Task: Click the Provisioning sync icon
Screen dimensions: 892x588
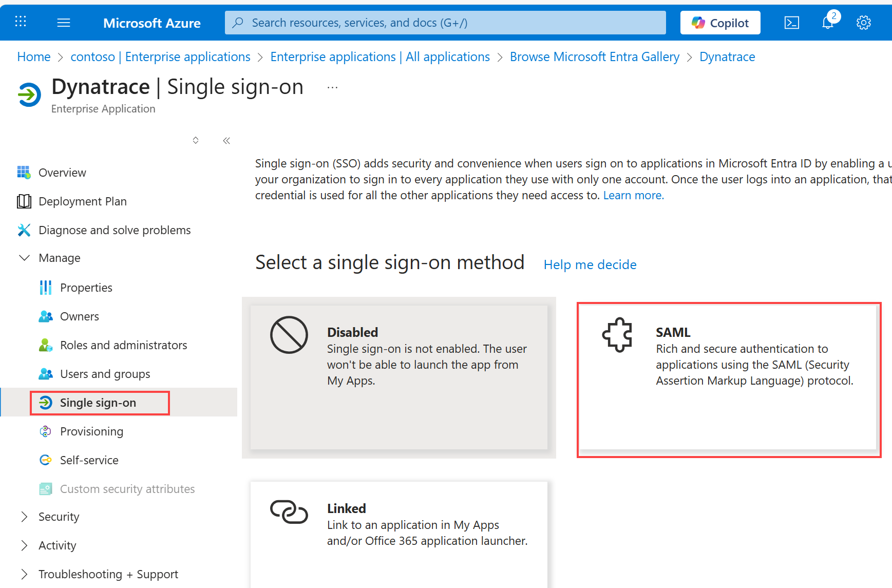Action: pos(46,431)
